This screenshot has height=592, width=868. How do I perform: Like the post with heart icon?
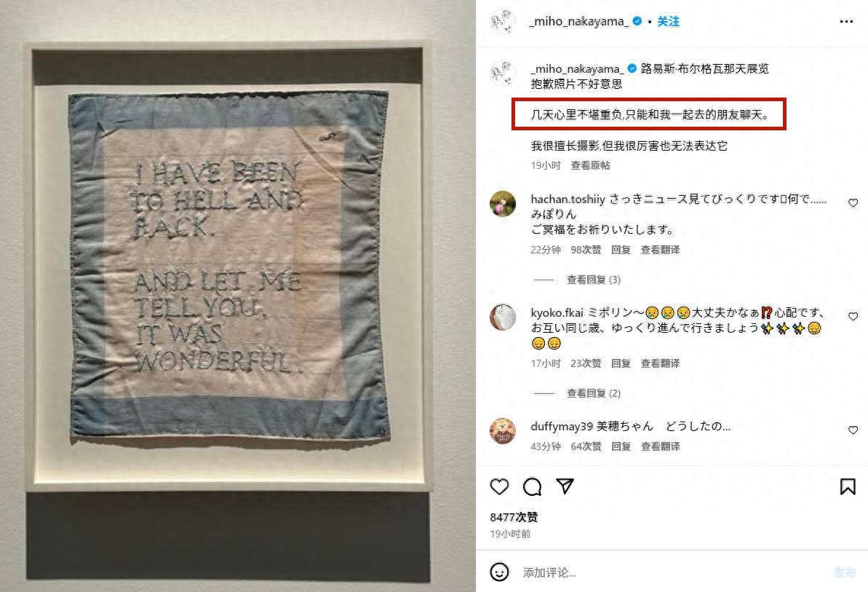(x=499, y=487)
